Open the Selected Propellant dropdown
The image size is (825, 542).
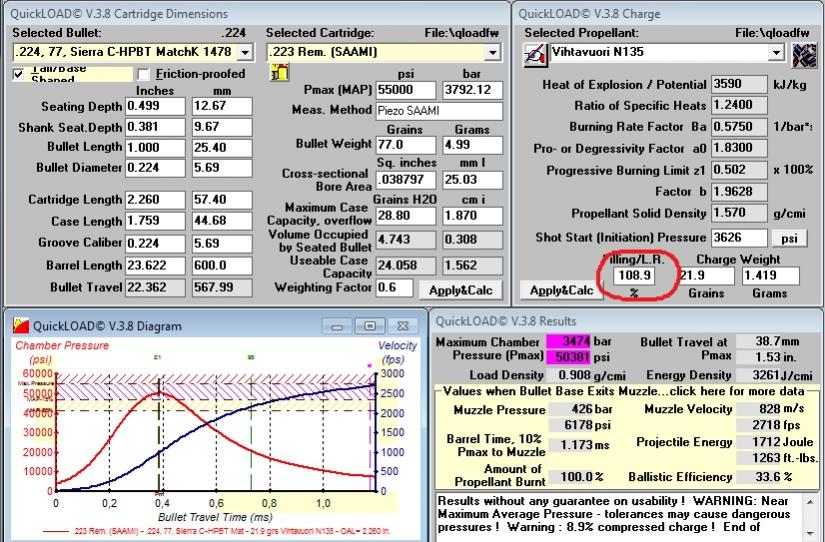click(x=776, y=52)
